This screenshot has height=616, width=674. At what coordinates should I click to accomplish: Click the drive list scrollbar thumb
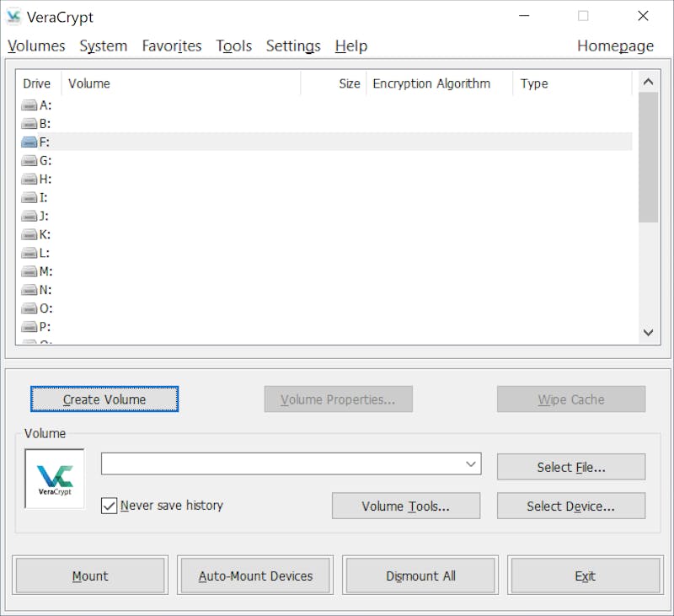click(648, 158)
